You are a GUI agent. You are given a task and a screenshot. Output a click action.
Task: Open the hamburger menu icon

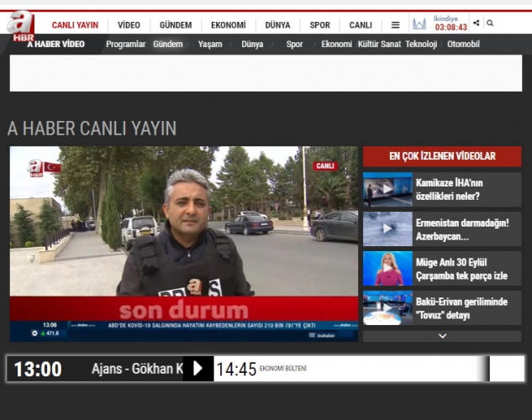point(395,24)
